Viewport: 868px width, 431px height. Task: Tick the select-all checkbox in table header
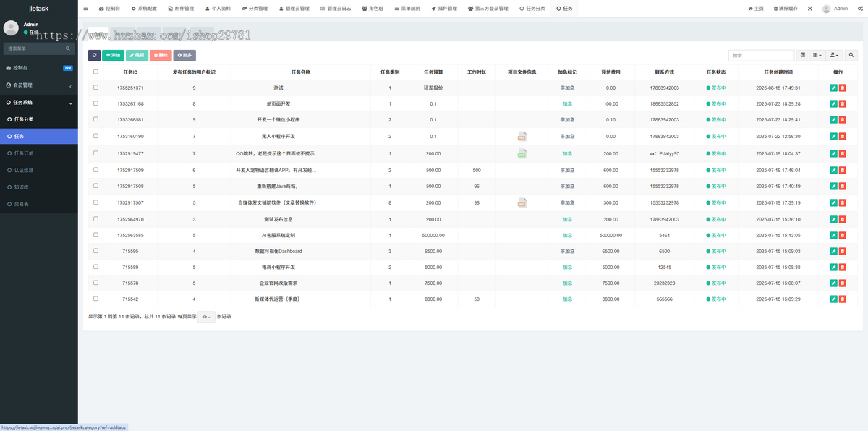[x=95, y=72]
